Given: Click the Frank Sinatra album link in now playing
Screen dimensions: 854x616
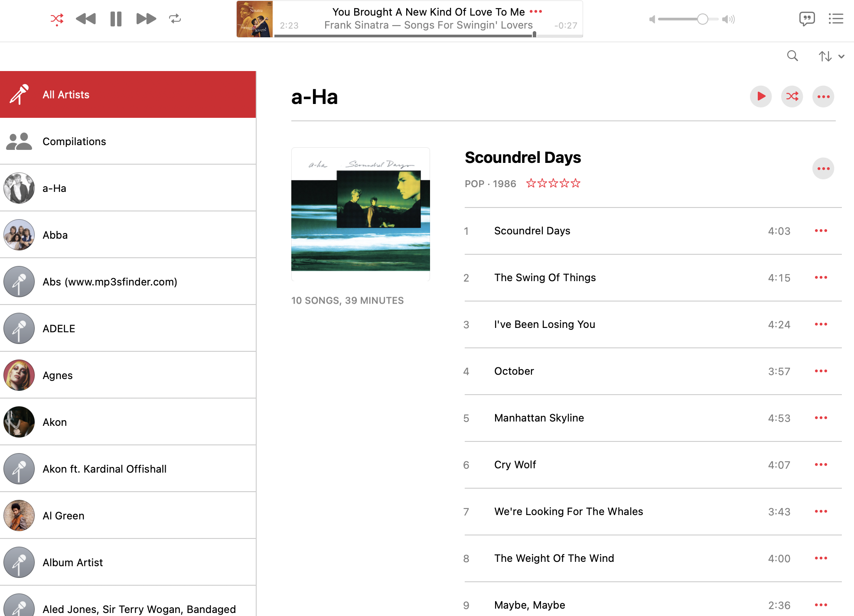Looking at the screenshot, I should tap(428, 25).
